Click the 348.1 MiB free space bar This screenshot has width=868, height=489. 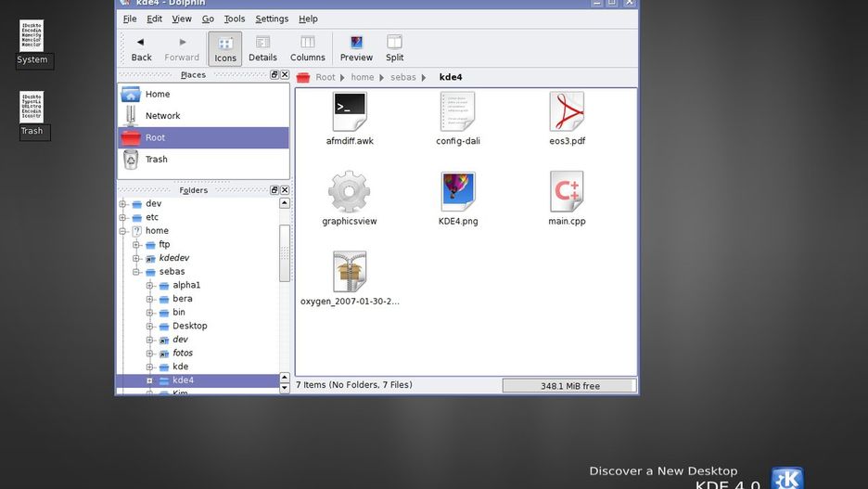[569, 386]
